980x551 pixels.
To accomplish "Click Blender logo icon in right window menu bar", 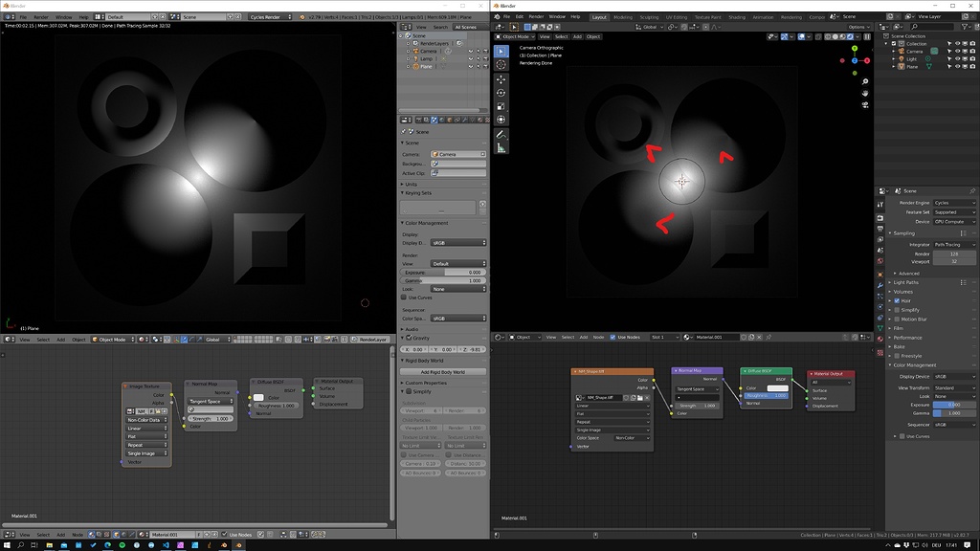I will tap(498, 17).
